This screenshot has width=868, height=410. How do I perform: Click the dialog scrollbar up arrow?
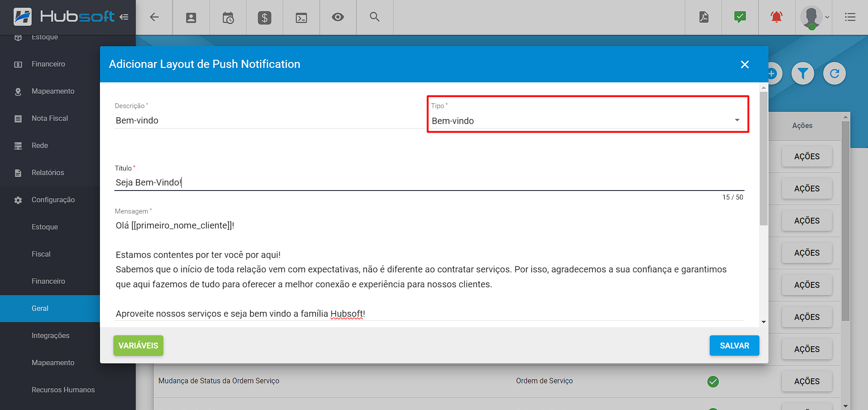tap(764, 87)
